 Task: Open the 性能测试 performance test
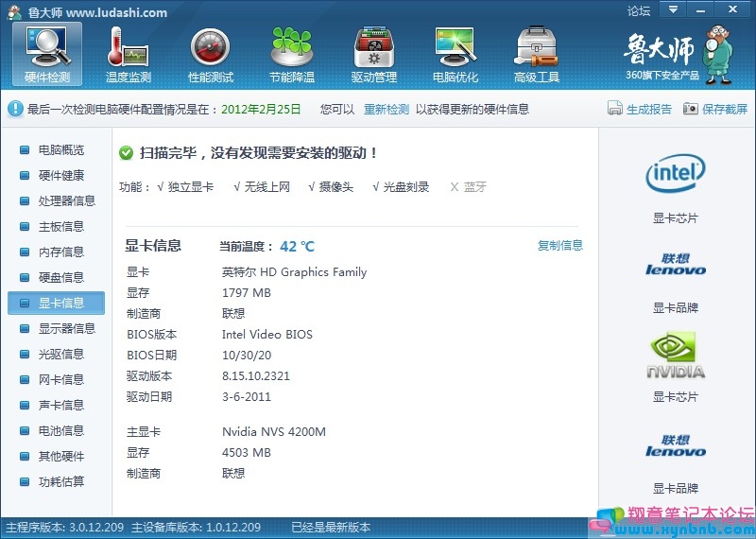(x=210, y=54)
